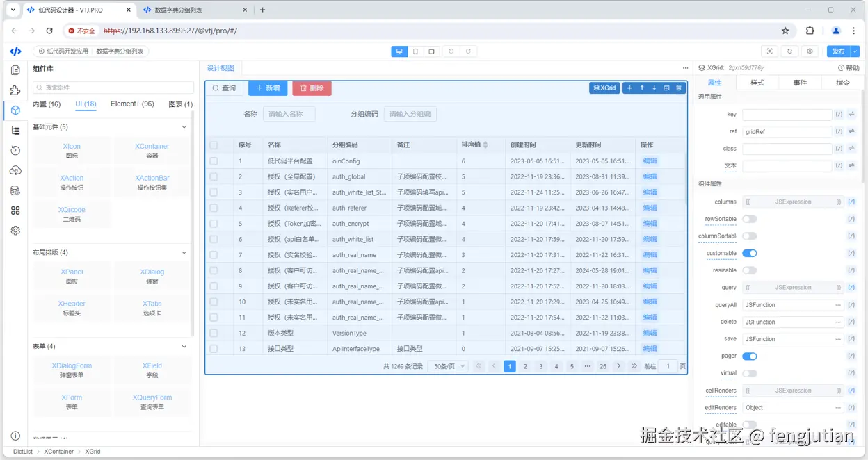
Task: Click the preview focus icon in top toolbar
Action: pyautogui.click(x=769, y=51)
